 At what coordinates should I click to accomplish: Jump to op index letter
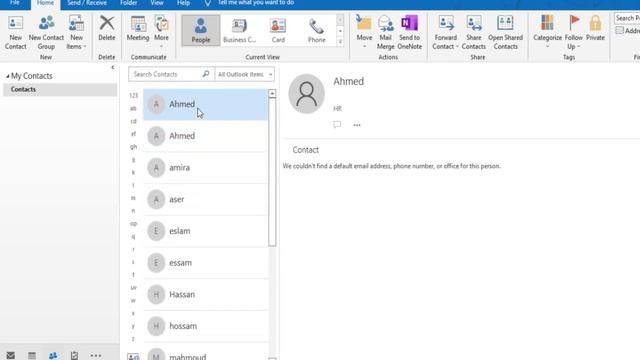click(133, 224)
